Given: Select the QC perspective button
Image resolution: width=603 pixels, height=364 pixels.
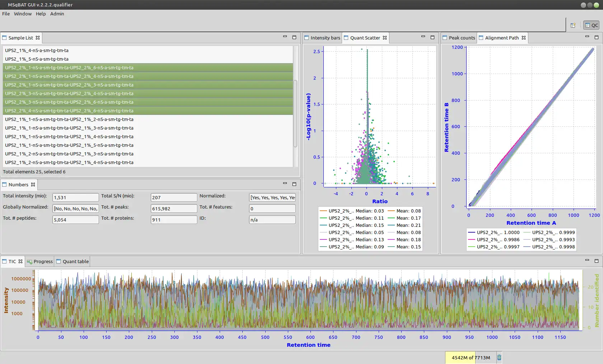Looking at the screenshot, I should click(591, 25).
